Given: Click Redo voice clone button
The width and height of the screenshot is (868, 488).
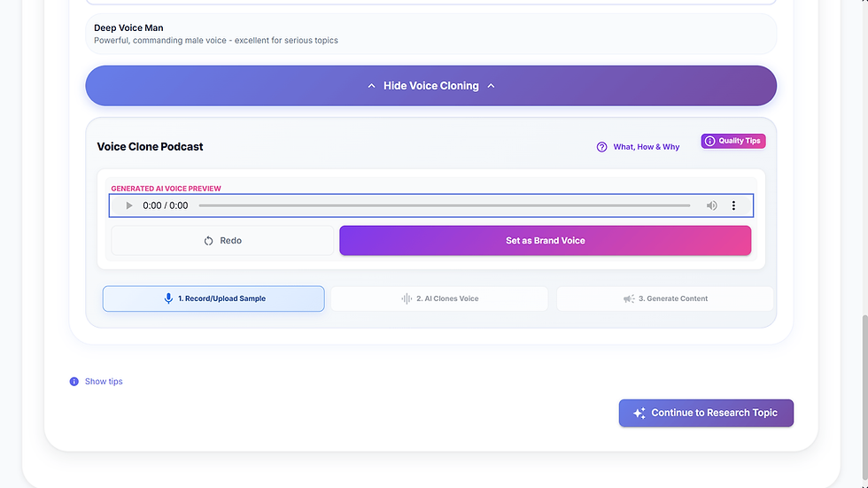Looking at the screenshot, I should pyautogui.click(x=222, y=241).
